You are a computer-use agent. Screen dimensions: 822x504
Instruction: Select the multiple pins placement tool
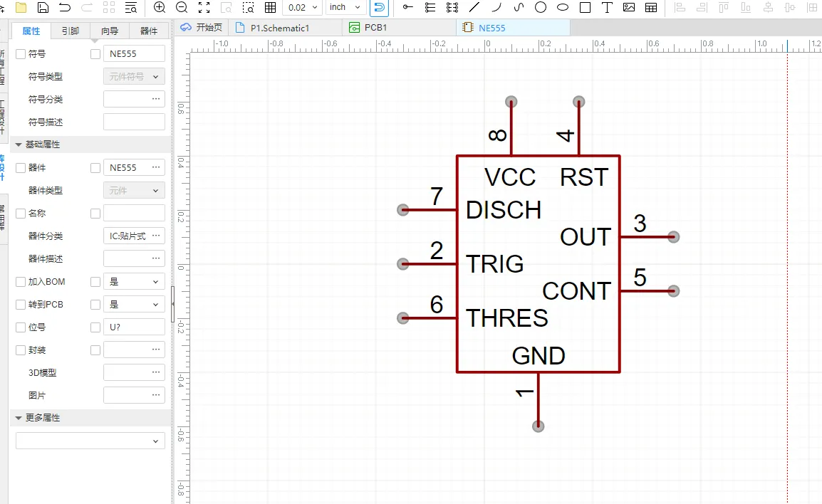pos(430,7)
